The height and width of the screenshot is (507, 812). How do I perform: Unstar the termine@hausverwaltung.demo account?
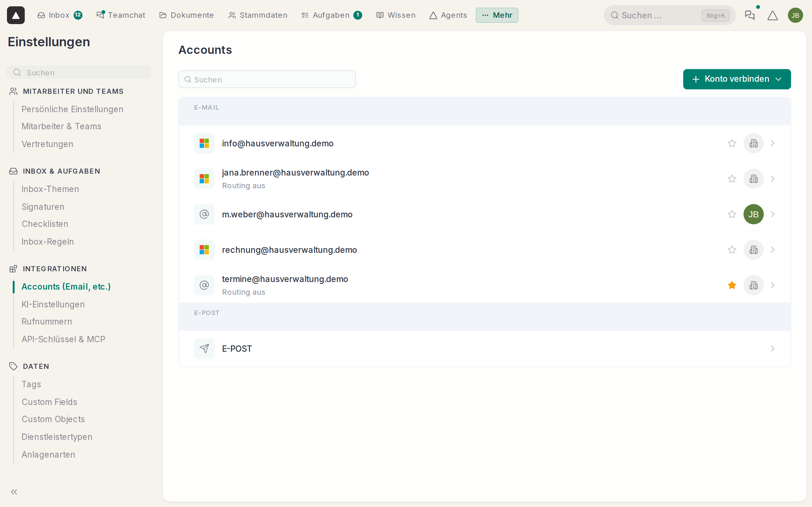pos(732,286)
